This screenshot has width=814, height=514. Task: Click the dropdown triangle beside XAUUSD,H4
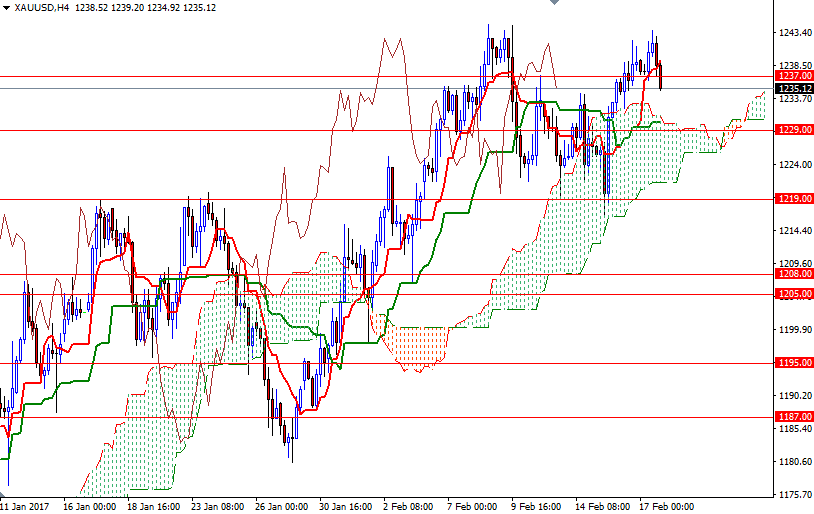click(x=6, y=7)
